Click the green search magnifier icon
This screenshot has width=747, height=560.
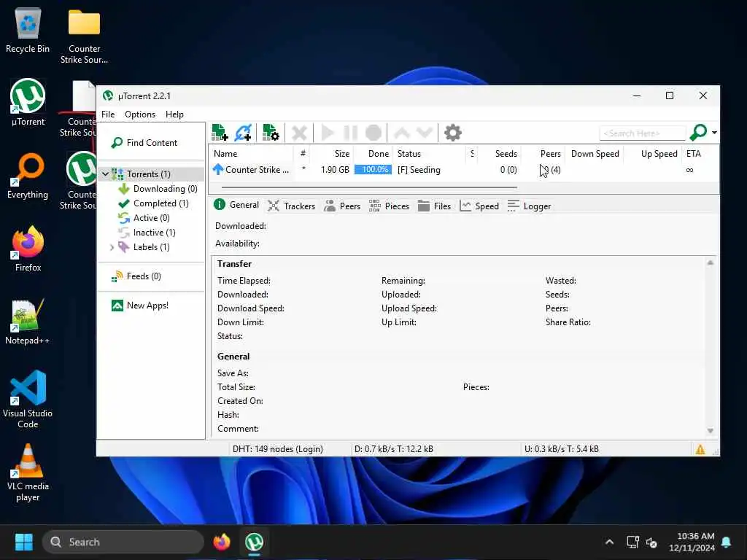pos(698,133)
